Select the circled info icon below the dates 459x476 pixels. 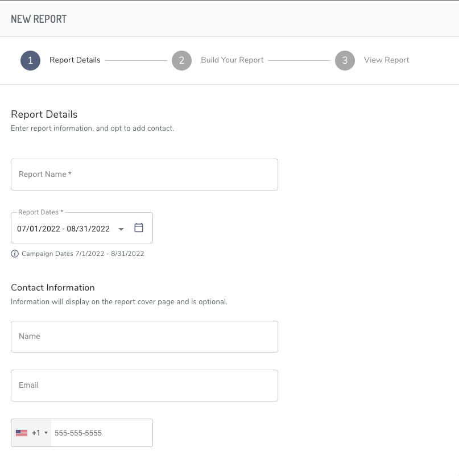[15, 254]
